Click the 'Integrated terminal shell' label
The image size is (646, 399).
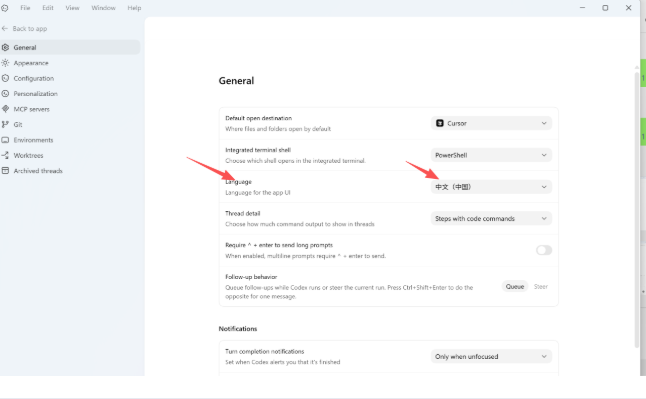coord(258,150)
